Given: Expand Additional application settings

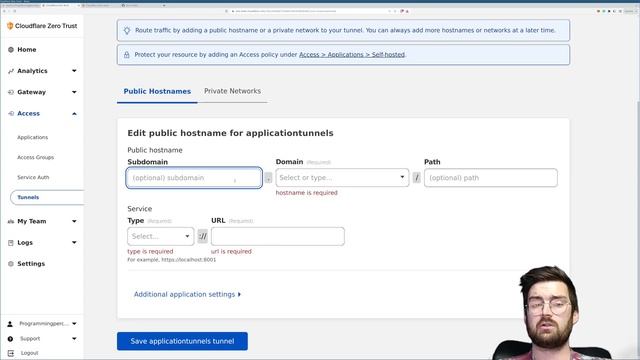Looking at the screenshot, I should click(x=187, y=294).
